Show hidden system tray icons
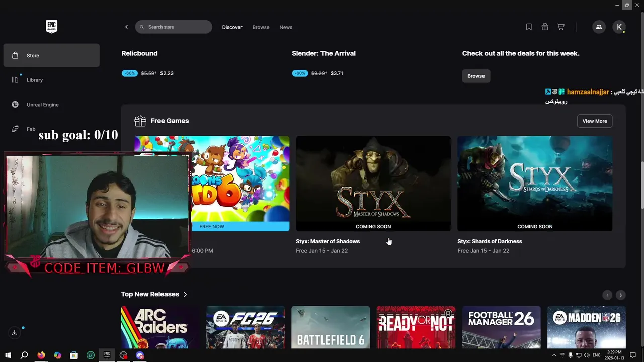Screen dimensions: 644x362 tap(554, 355)
